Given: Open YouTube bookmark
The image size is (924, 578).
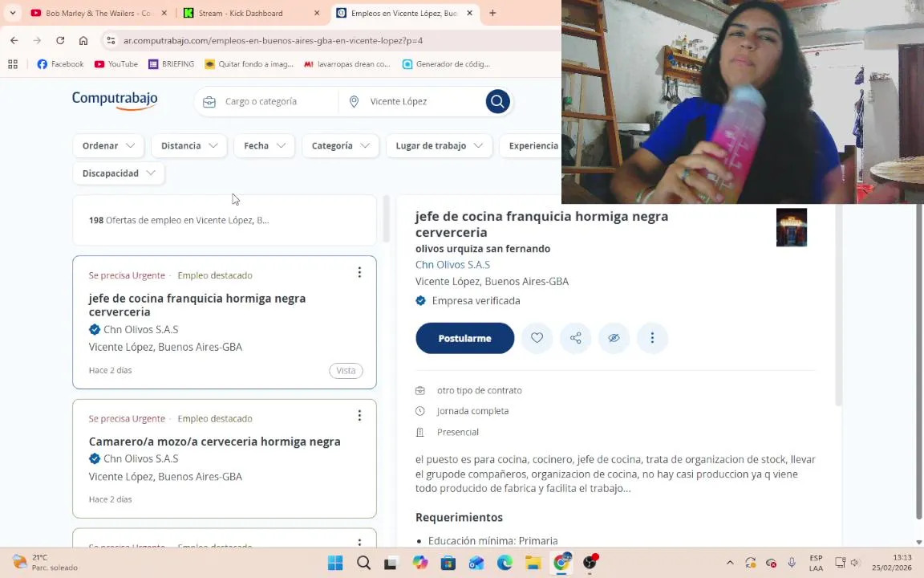Looking at the screenshot, I should (116, 64).
